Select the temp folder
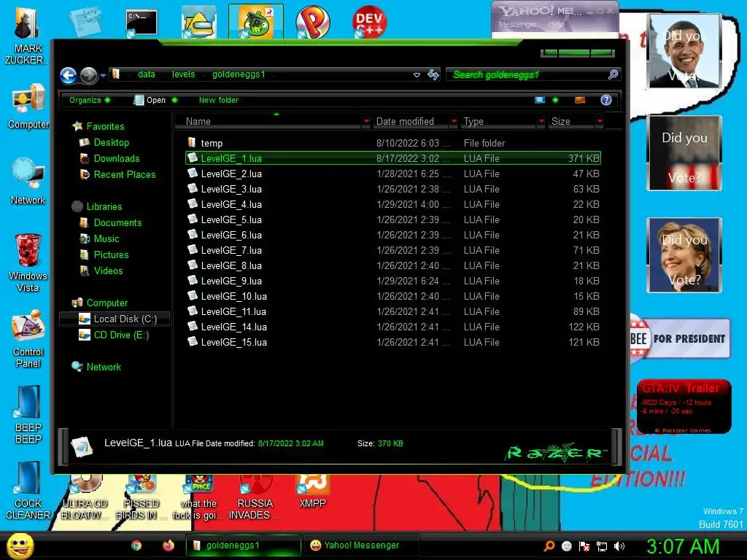 click(392, 143)
